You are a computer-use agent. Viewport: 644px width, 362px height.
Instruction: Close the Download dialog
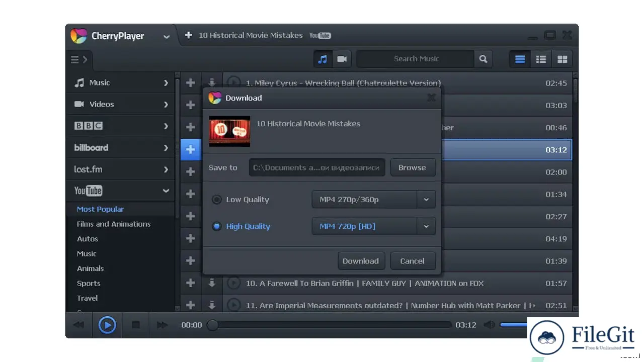(431, 98)
